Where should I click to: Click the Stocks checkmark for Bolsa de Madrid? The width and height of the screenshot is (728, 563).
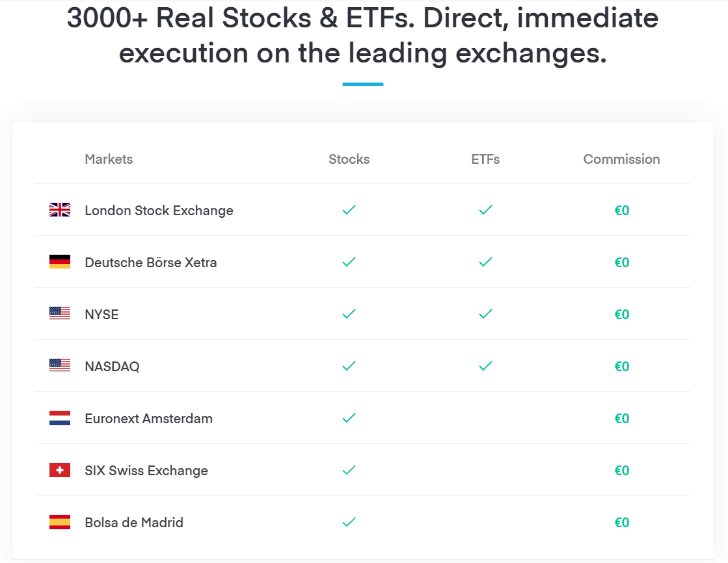(349, 522)
